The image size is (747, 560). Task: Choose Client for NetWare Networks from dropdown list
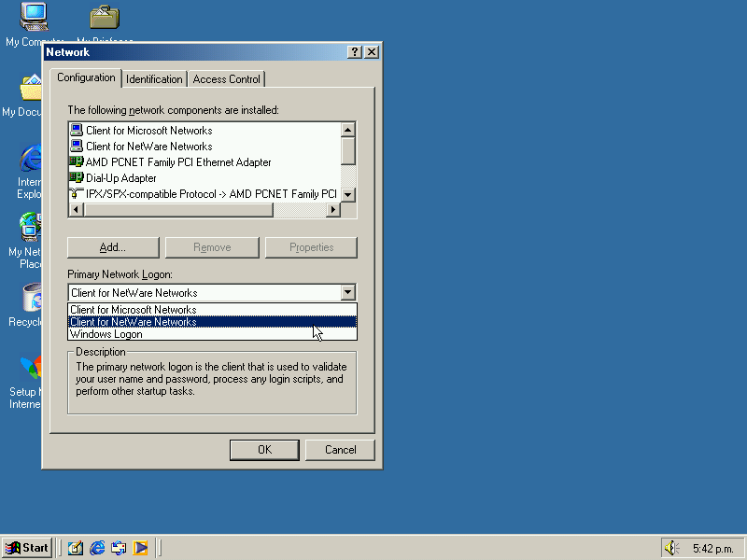pyautogui.click(x=212, y=322)
